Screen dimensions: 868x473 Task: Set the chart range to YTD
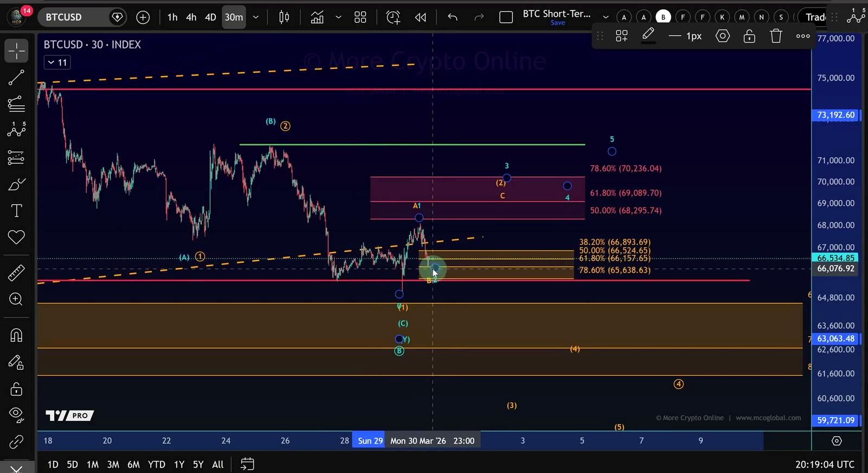[x=156, y=464]
